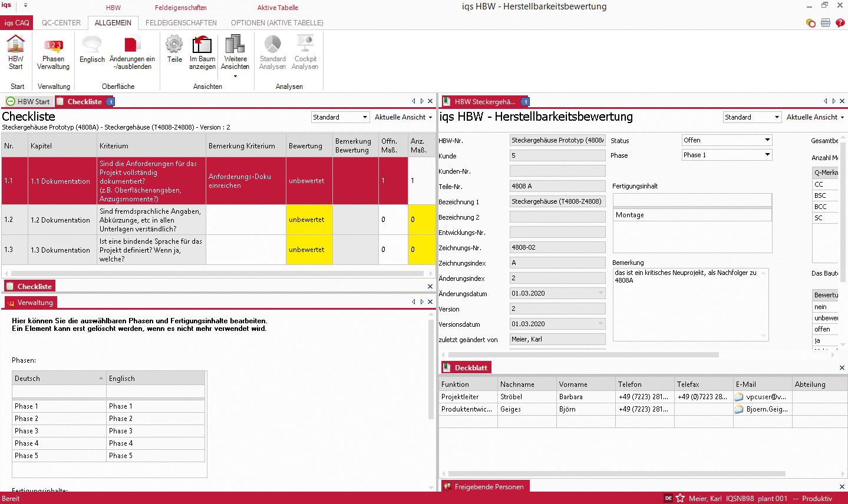Click the envelope icon beside Bjoern.Geig email
The height and width of the screenshot is (504, 848).
[738, 409]
